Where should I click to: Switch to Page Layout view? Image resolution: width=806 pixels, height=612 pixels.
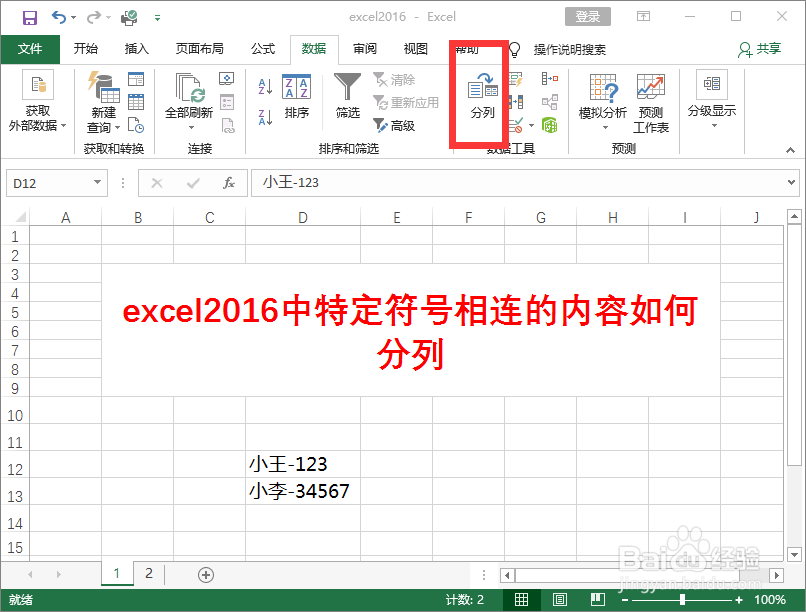point(559,599)
